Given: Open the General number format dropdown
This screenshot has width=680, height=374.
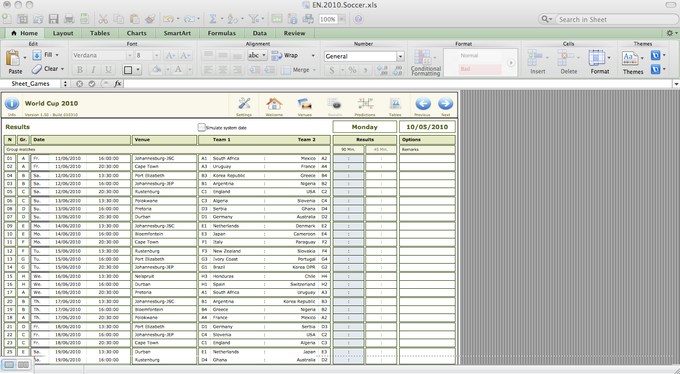Looking at the screenshot, I should (x=400, y=56).
